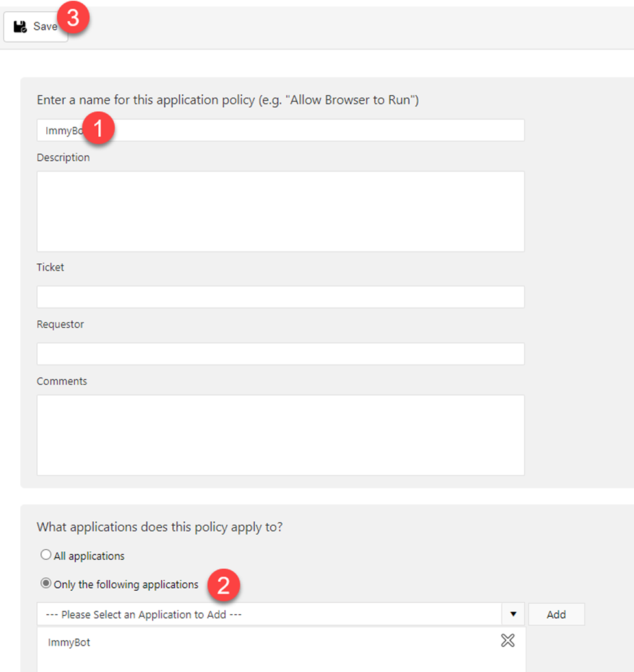Select the 'All applications' radio button
The height and width of the screenshot is (672, 634).
coord(46,556)
